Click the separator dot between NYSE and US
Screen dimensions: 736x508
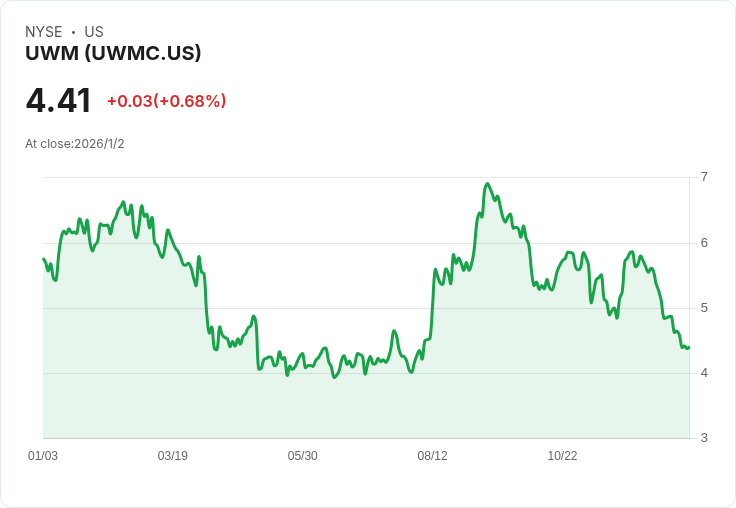(x=73, y=32)
